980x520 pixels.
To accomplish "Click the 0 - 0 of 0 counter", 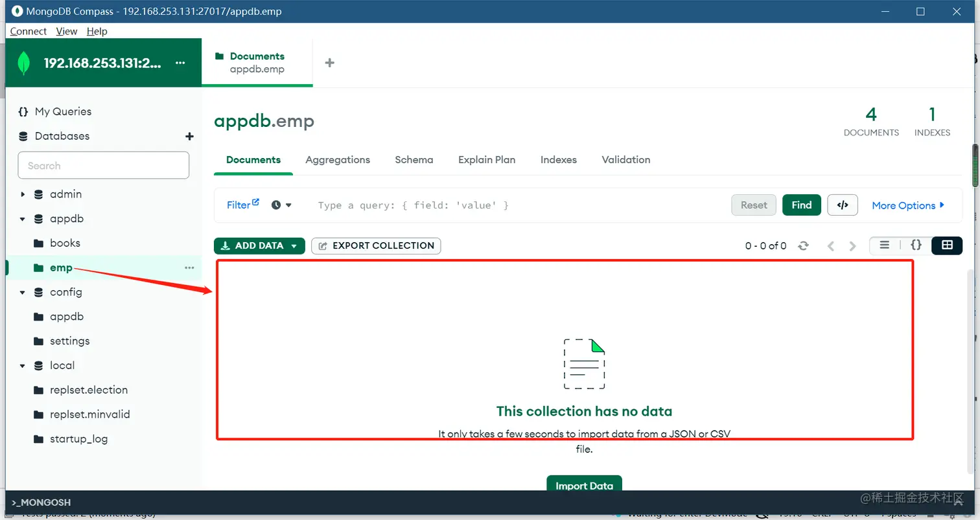I will tap(765, 245).
